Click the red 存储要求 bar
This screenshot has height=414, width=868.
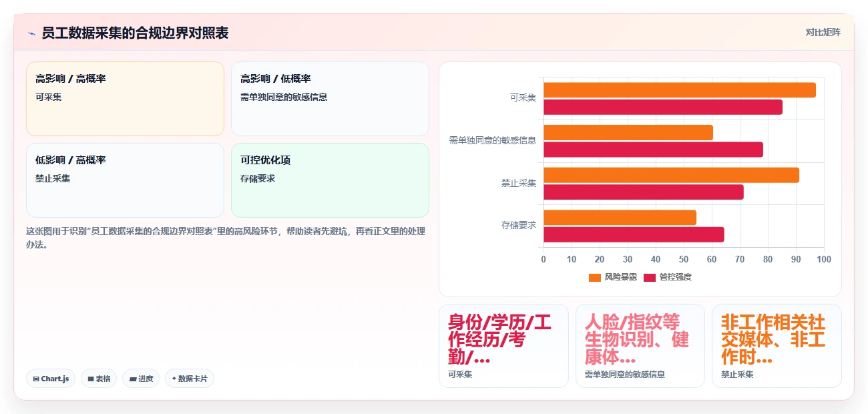634,235
